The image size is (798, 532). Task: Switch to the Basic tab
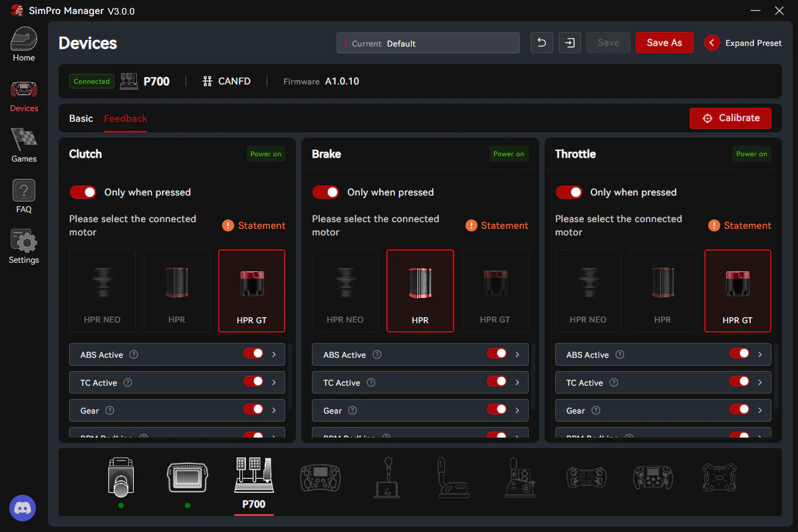[81, 118]
